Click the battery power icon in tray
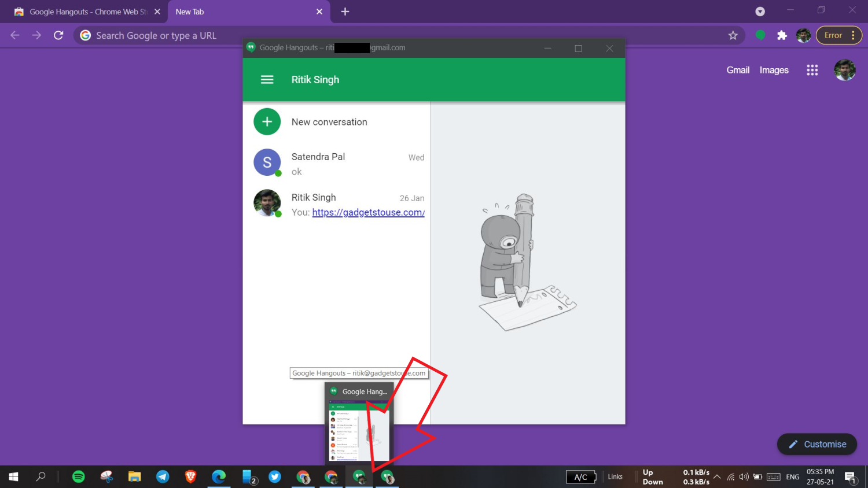Viewport: 868px width, 488px height. 757,477
